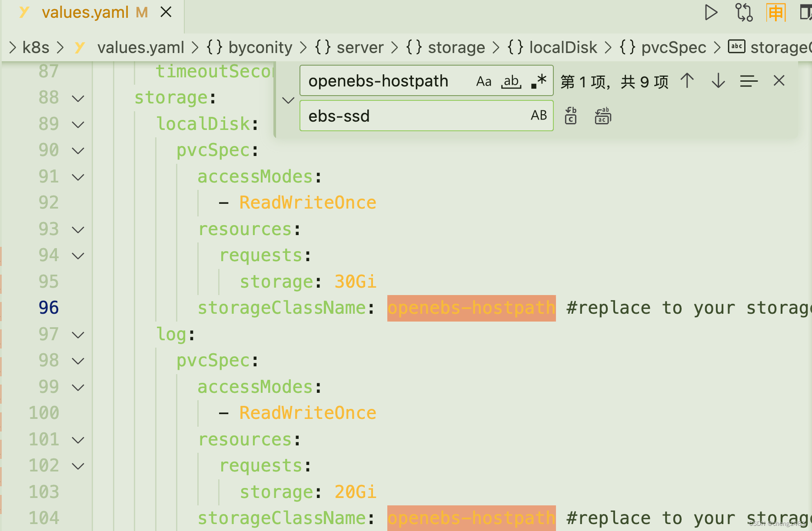Toggle whole word matching in search
Screen dimensions: 812x531
511,81
